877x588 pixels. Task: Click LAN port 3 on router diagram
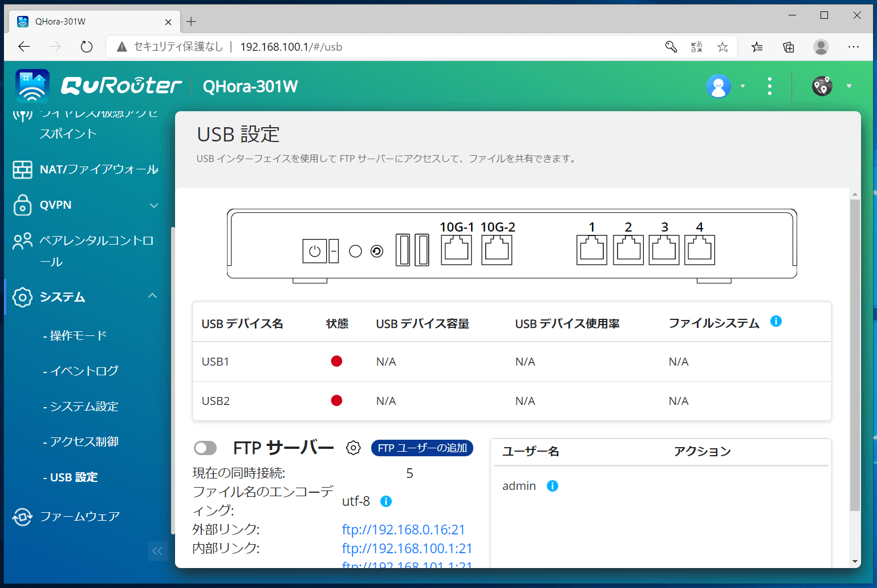tap(664, 250)
